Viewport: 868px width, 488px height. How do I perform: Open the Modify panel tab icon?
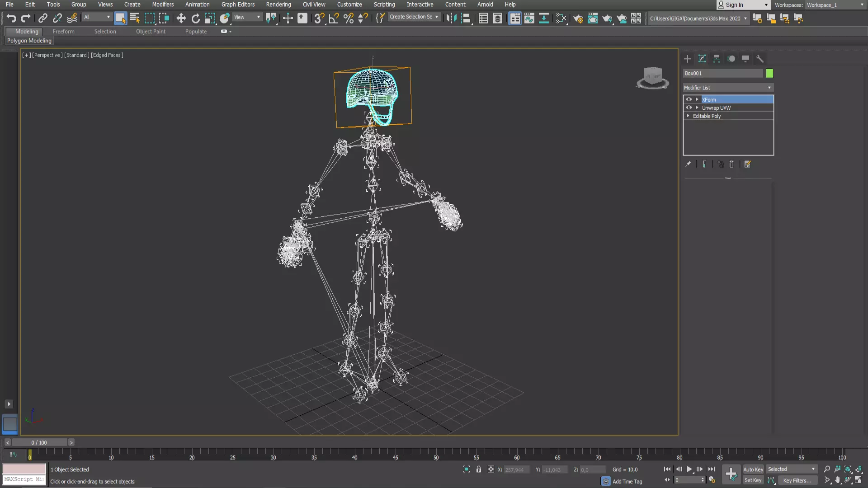(x=702, y=59)
